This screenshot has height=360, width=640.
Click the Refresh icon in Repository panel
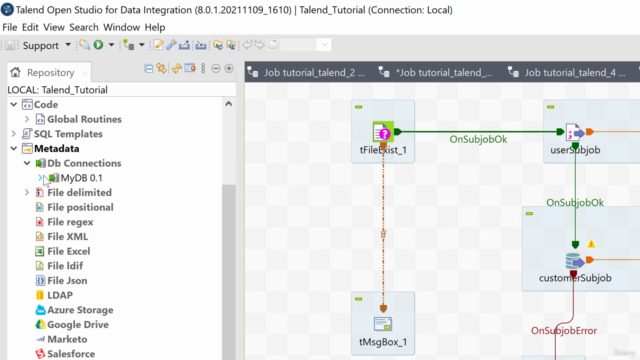[x=176, y=69]
